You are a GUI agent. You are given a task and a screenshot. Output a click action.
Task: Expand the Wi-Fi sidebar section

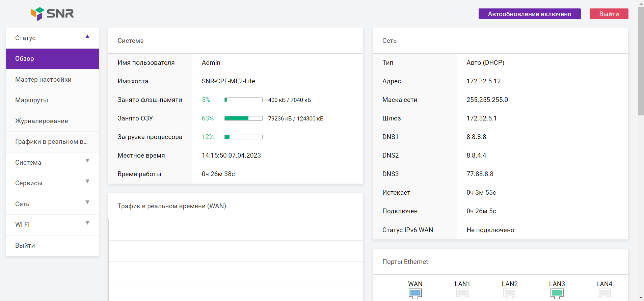tap(52, 225)
